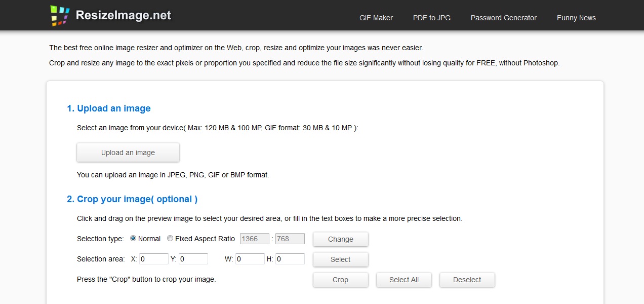Click the aspect ratio width field 1366
The image size is (644, 304).
point(254,239)
